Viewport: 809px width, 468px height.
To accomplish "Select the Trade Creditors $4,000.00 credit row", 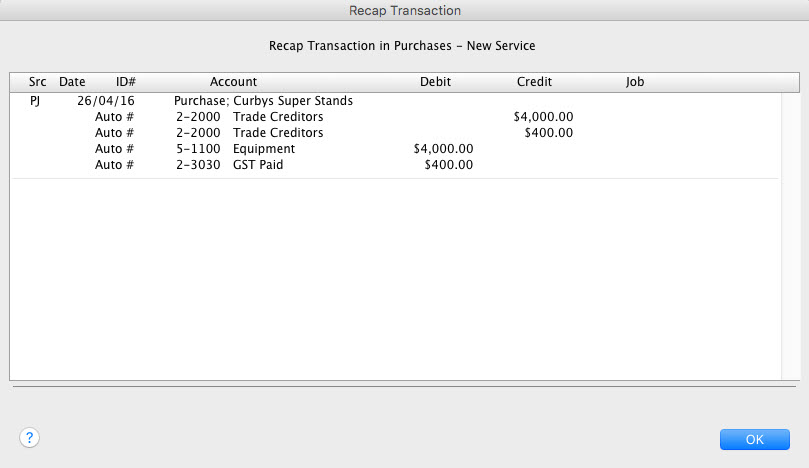I will point(395,117).
